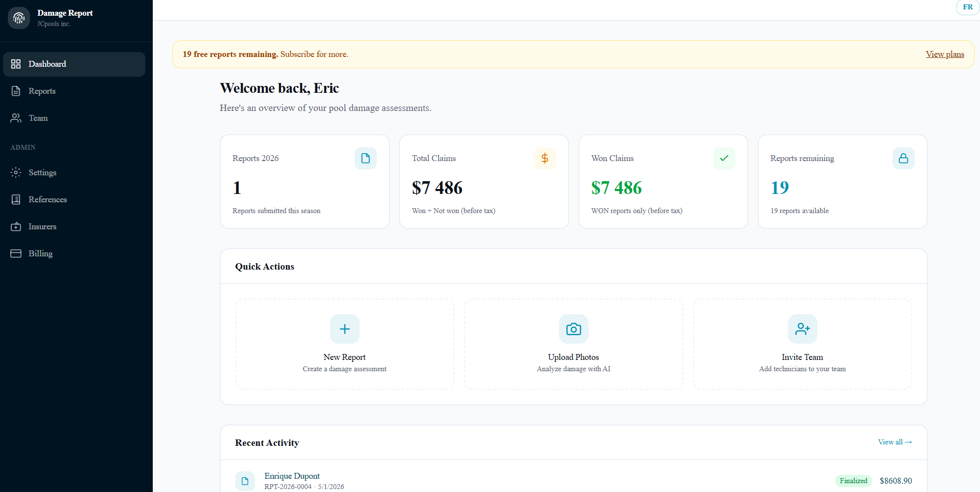
Task: Click 'Add technicians to your team' caption
Action: 803,369
